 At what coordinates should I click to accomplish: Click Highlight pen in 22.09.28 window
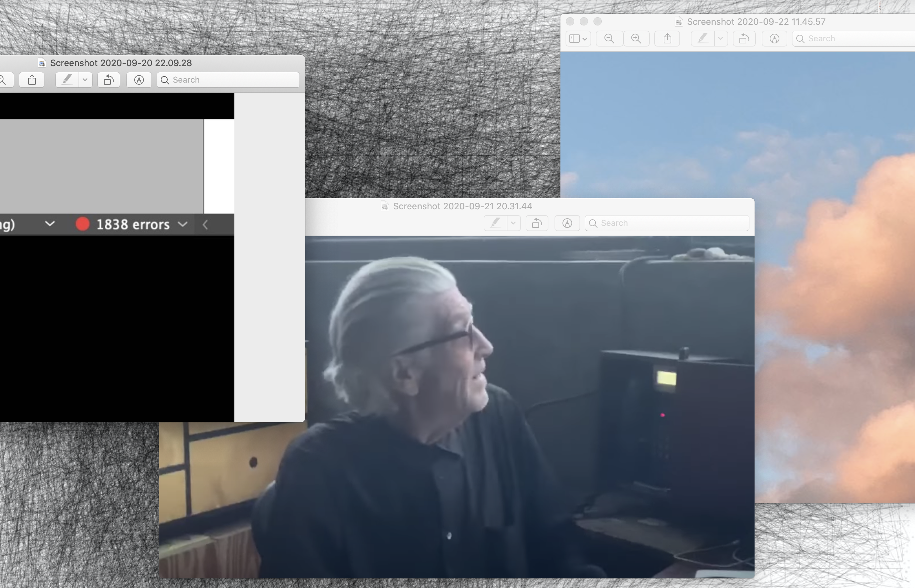67,80
